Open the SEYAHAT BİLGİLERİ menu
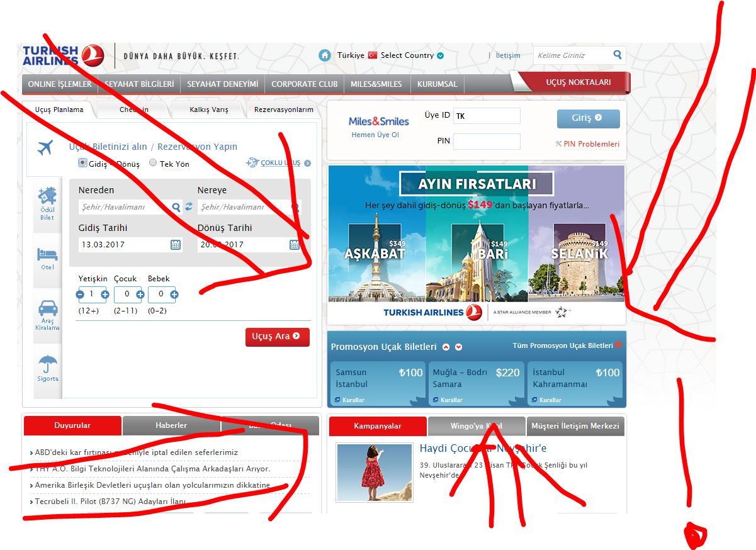 click(139, 84)
